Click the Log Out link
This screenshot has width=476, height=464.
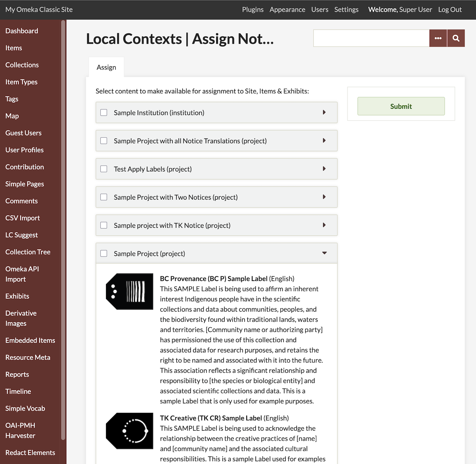click(450, 10)
